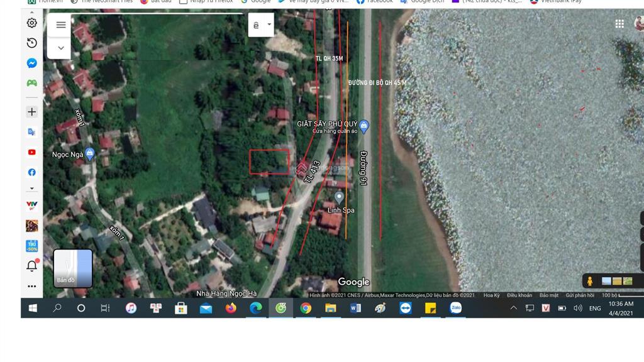This screenshot has height=362, width=644.
Task: Expand more sidebar items with small arrow
Action: click(32, 189)
